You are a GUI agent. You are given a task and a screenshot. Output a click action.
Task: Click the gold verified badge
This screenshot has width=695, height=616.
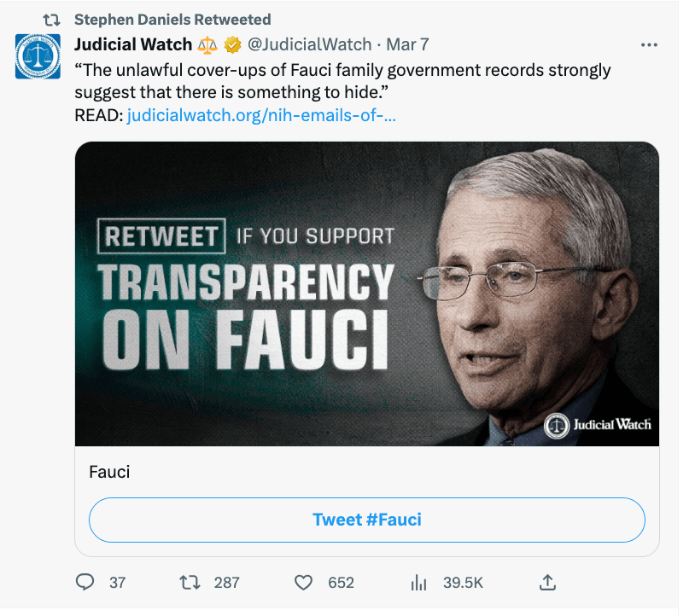(232, 44)
